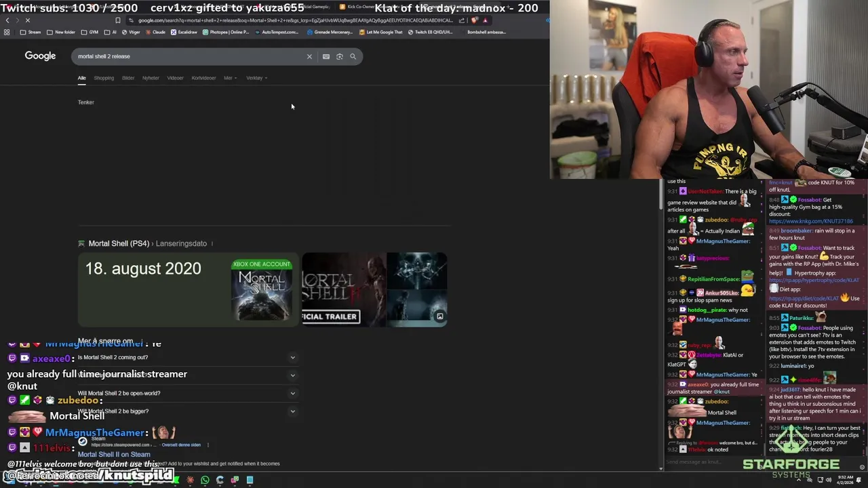Switch to the Videoer tab
868x488 pixels.
pos(175,78)
